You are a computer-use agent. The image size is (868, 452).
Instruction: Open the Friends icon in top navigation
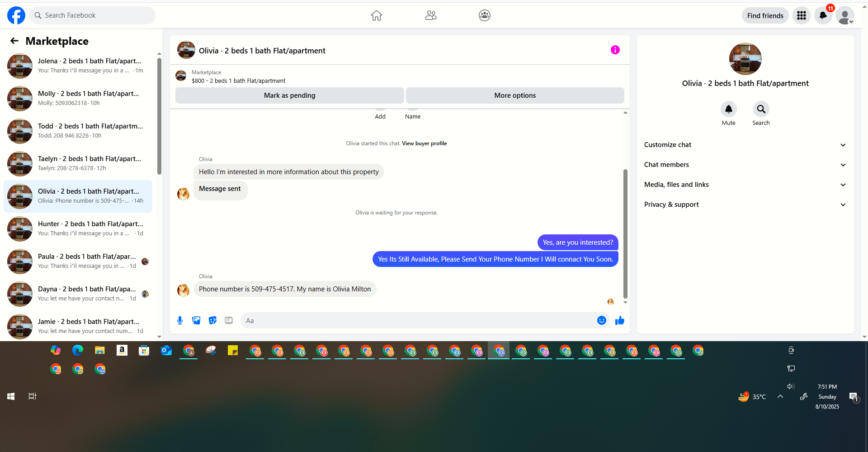tap(431, 15)
